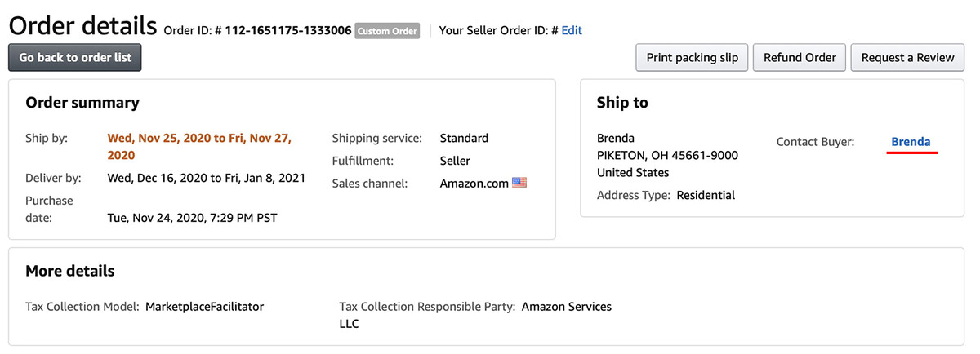Select the Refund Order button
This screenshot has height=354, width=980.
pyautogui.click(x=800, y=58)
